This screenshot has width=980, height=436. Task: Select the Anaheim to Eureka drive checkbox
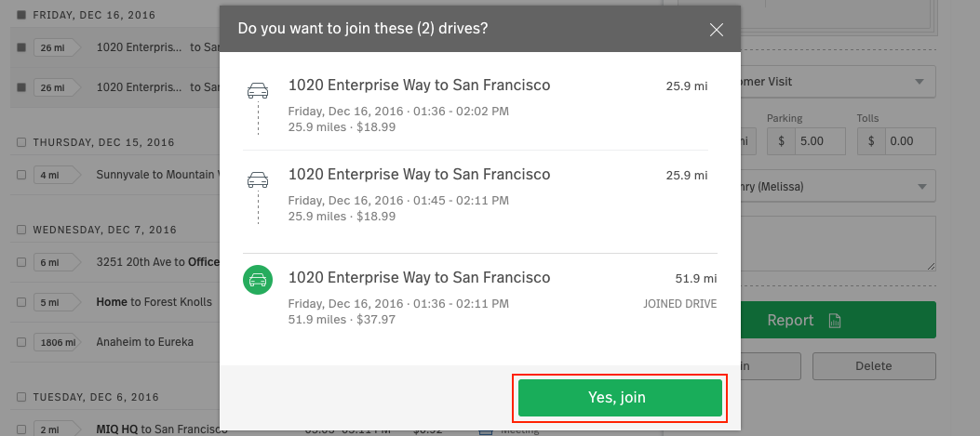21,342
